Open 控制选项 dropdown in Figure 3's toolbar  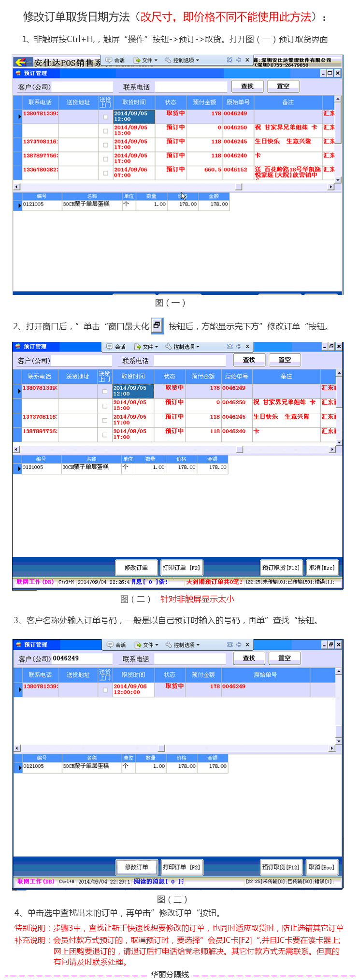(x=183, y=645)
